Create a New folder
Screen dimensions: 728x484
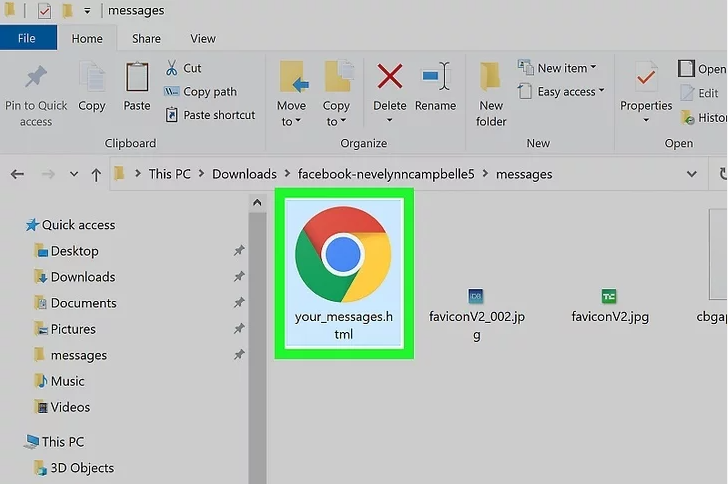(x=491, y=94)
